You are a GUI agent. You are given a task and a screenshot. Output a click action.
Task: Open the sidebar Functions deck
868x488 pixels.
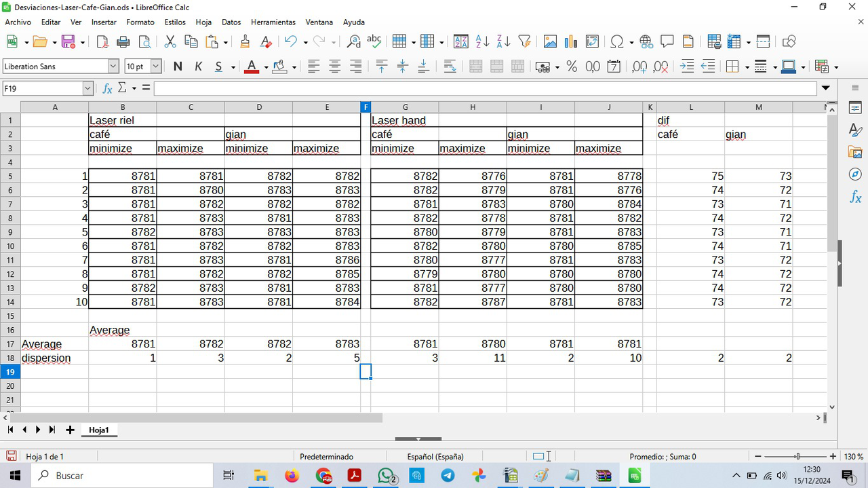click(x=855, y=198)
